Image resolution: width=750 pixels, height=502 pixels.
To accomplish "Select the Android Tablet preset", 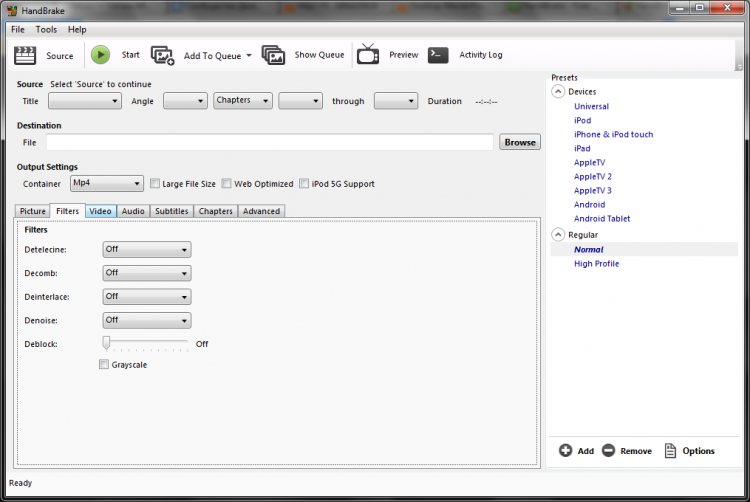I will click(x=602, y=218).
